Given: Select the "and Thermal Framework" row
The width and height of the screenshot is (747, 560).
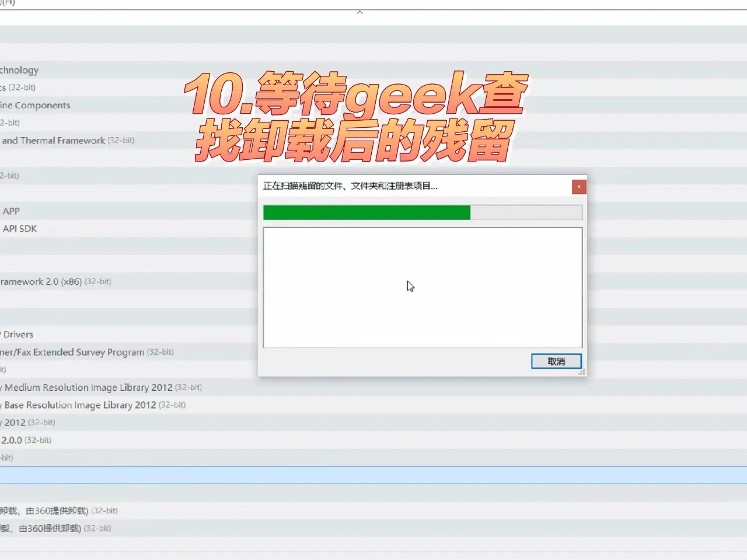Looking at the screenshot, I should (x=373, y=141).
